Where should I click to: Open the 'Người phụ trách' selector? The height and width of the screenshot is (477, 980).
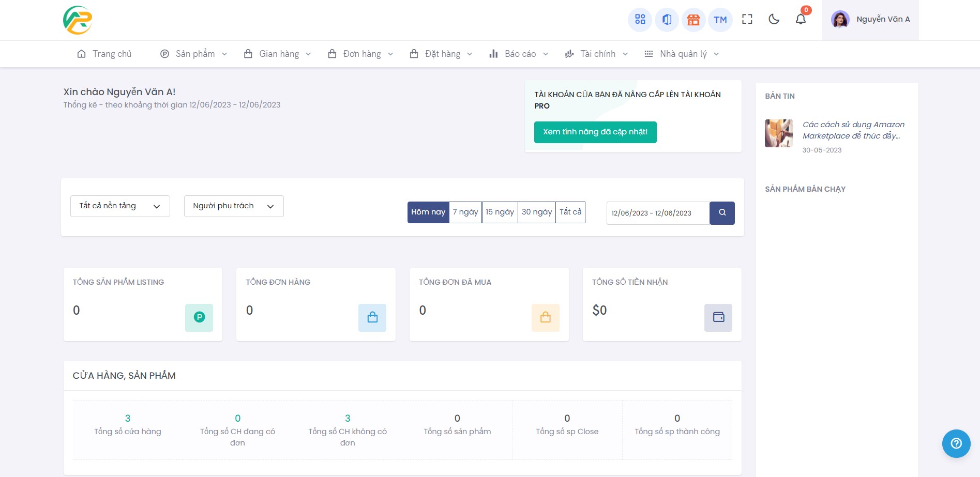point(233,206)
